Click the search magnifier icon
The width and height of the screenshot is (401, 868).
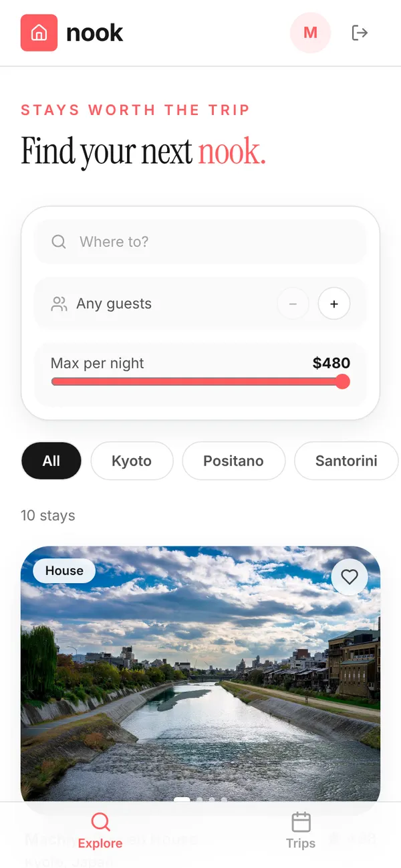pyautogui.click(x=59, y=242)
